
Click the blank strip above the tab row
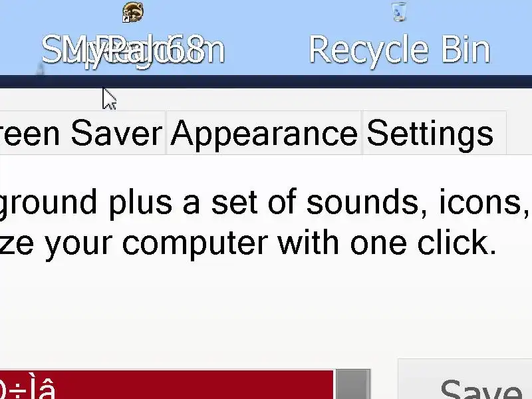(x=305, y=99)
